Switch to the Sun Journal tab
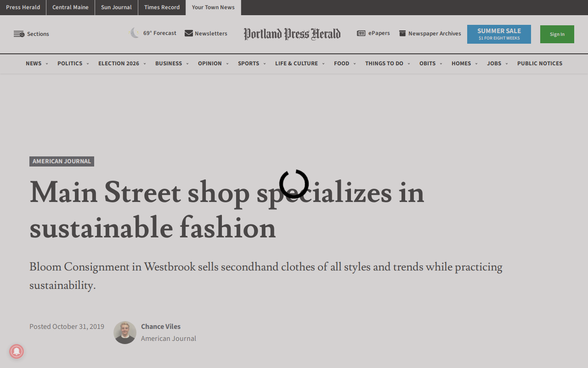Viewport: 588px width, 368px height. click(116, 7)
